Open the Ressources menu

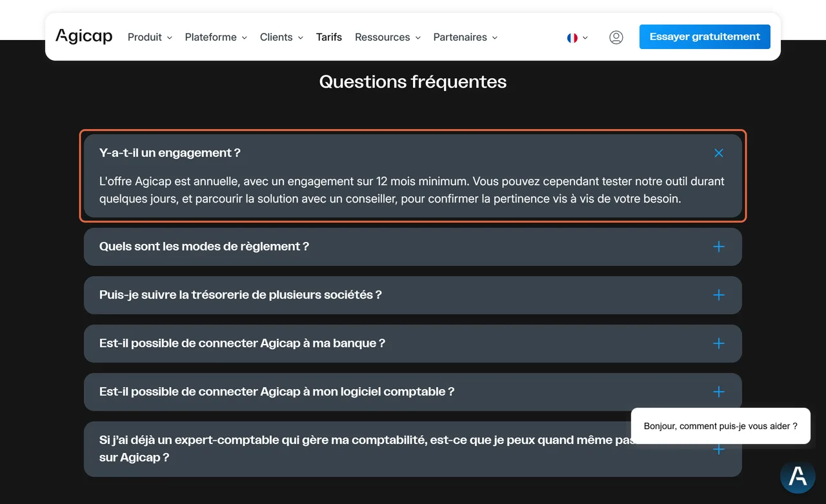click(388, 37)
